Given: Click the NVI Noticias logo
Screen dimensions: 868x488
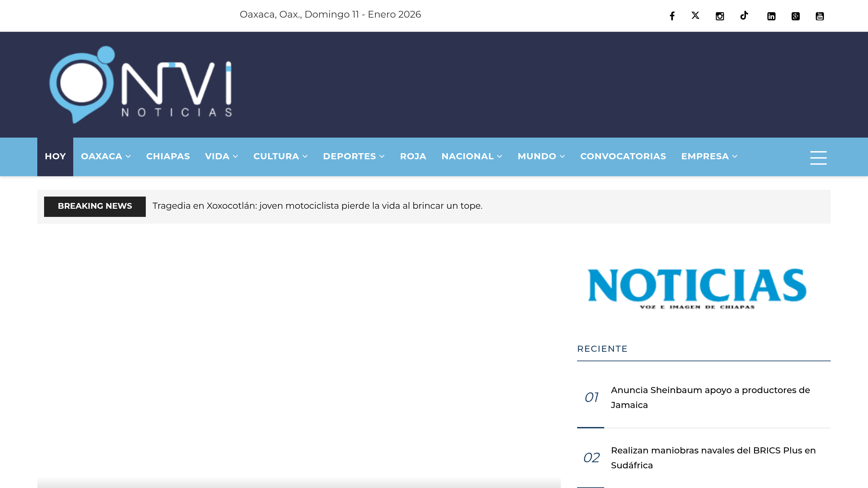Looking at the screenshot, I should coord(141,85).
